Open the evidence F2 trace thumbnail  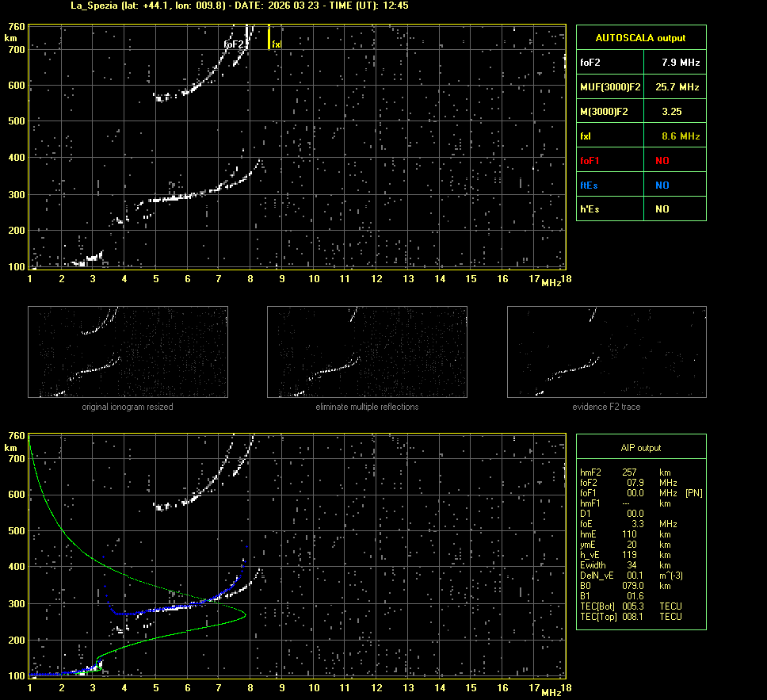click(606, 352)
